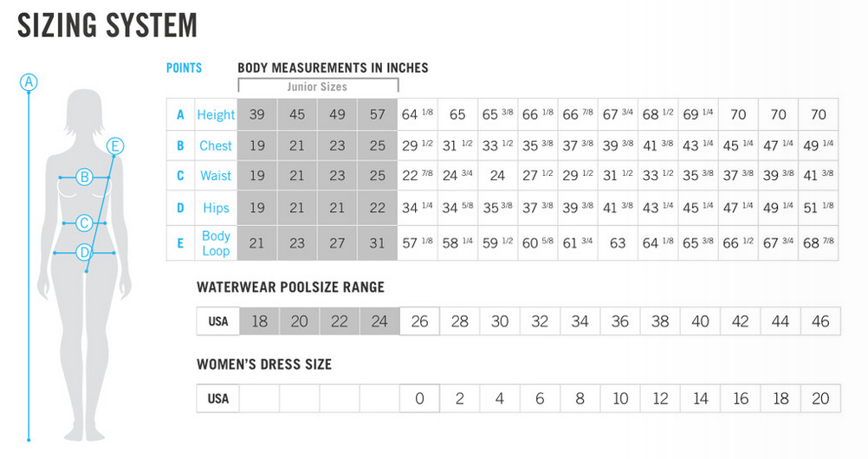Click the USA label in the dress size row
The image size is (868, 459).
pos(218,398)
